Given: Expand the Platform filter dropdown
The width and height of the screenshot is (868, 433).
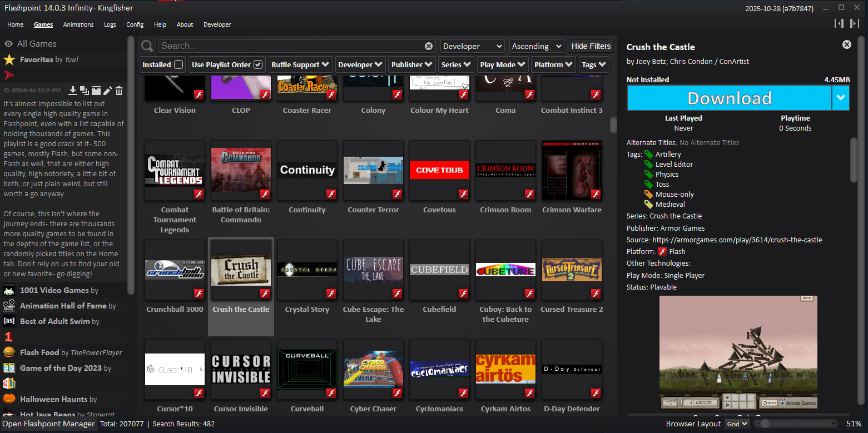Looking at the screenshot, I should tap(553, 64).
